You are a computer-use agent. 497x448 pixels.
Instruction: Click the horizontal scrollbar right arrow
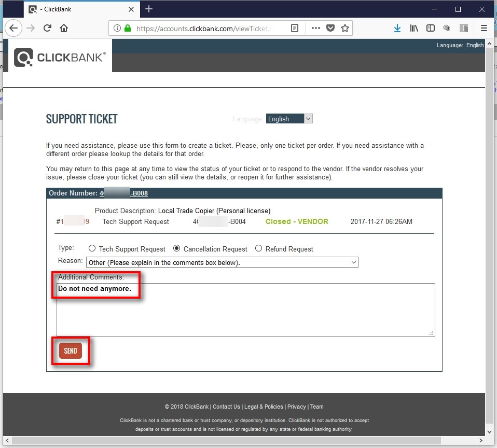pos(481,440)
